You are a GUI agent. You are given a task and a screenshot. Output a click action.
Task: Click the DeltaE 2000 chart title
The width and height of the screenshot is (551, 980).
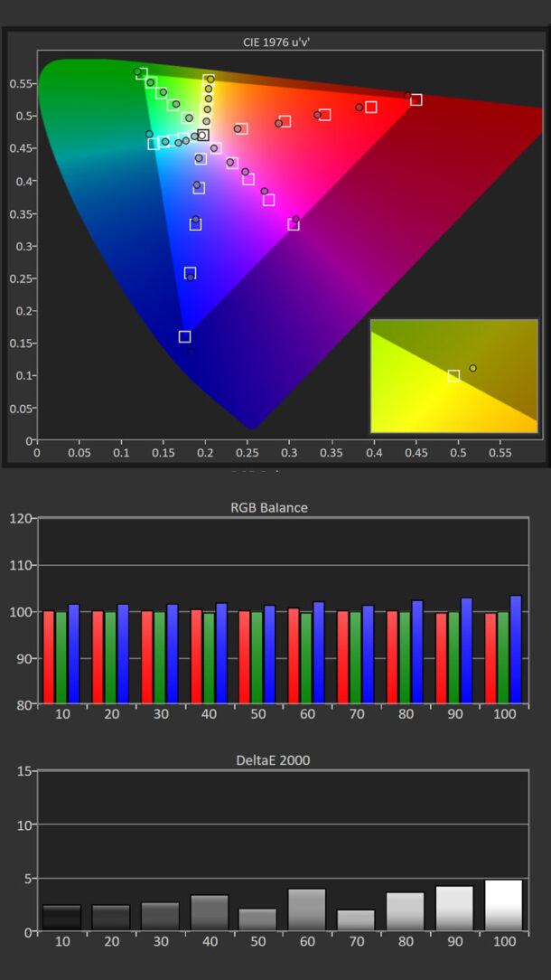pos(272,760)
